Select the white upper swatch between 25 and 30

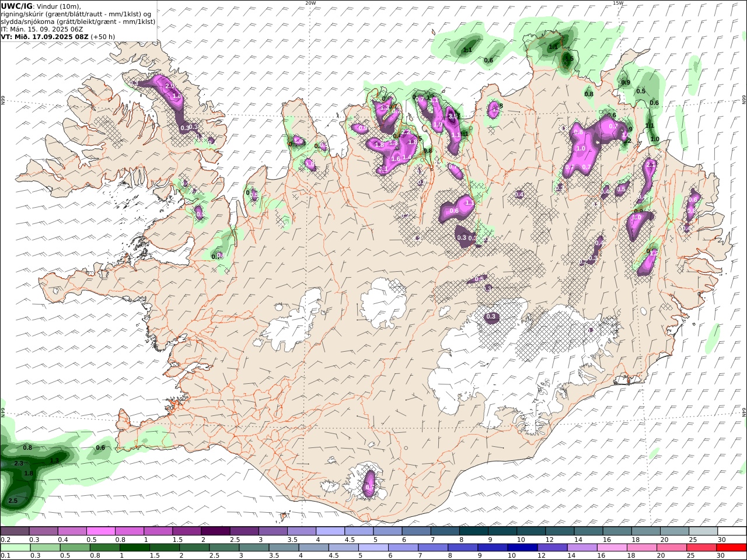[x=703, y=531]
